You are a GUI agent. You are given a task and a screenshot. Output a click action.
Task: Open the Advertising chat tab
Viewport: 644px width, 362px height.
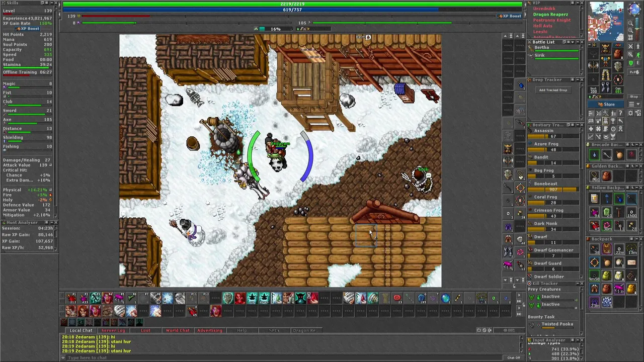pyautogui.click(x=210, y=330)
